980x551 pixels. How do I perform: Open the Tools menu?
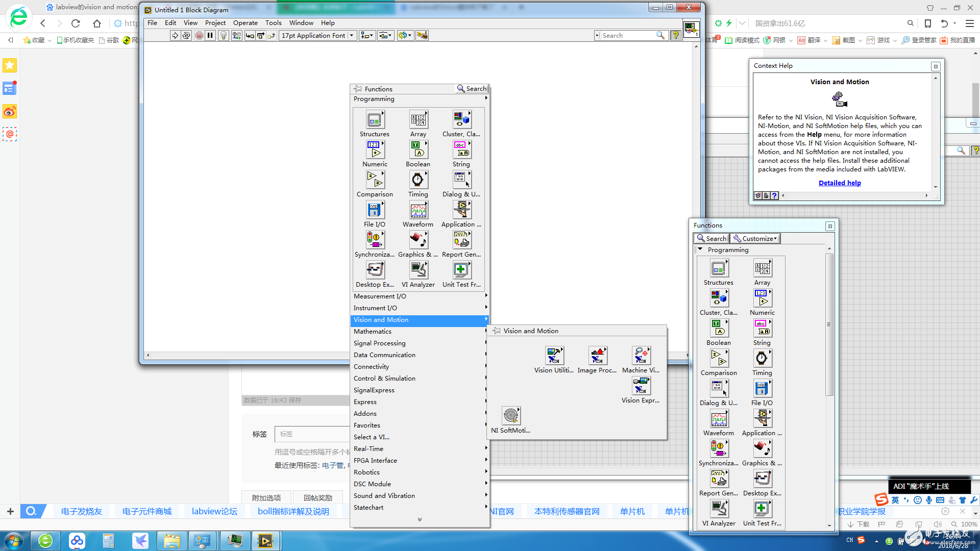click(x=274, y=22)
